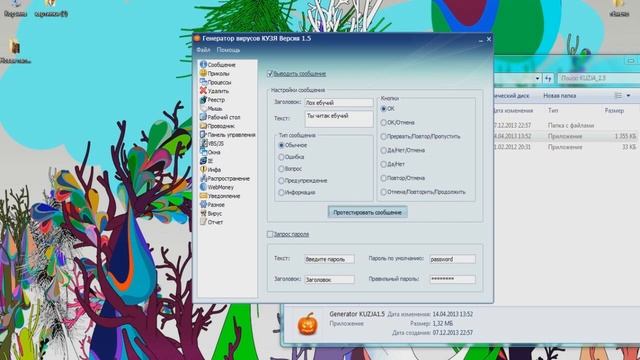Open the view options dropdown arrow in Explorer

628,96
